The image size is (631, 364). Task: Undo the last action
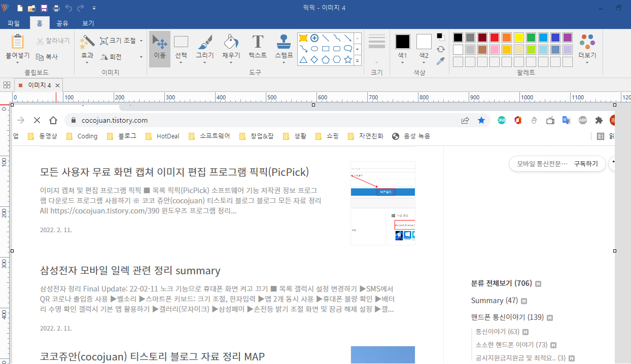click(68, 8)
